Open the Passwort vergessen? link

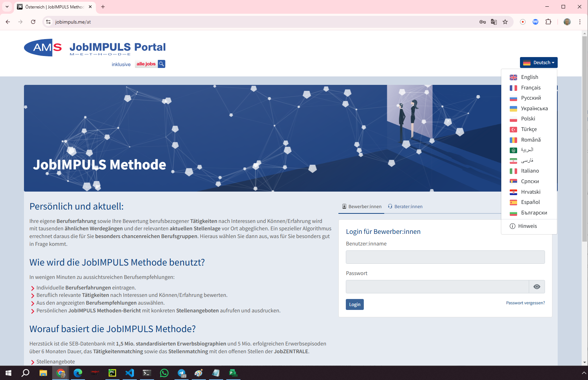click(525, 303)
